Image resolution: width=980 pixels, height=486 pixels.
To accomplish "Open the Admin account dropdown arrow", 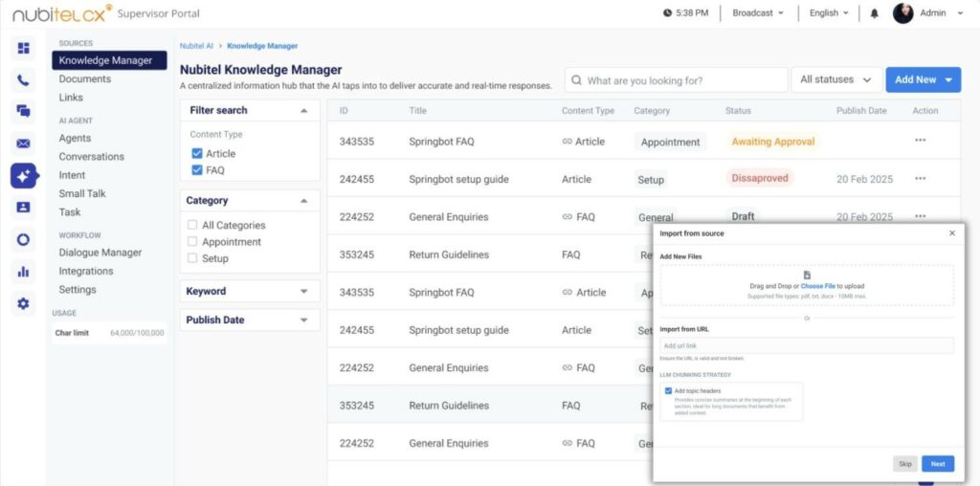I will pos(960,13).
